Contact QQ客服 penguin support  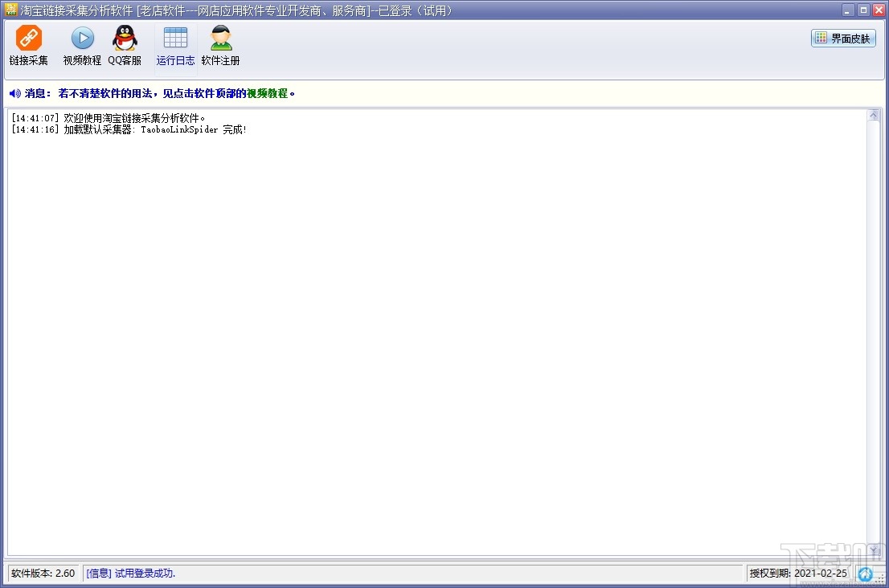click(125, 46)
